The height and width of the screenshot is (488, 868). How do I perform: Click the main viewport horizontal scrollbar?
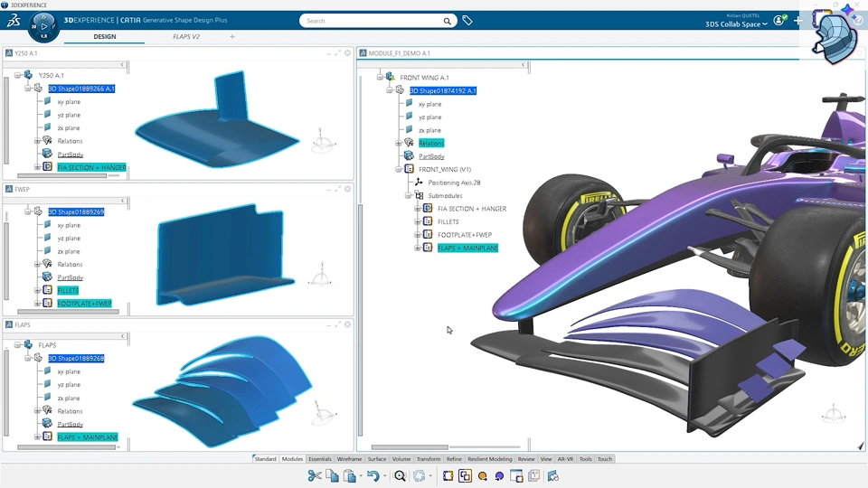point(410,447)
